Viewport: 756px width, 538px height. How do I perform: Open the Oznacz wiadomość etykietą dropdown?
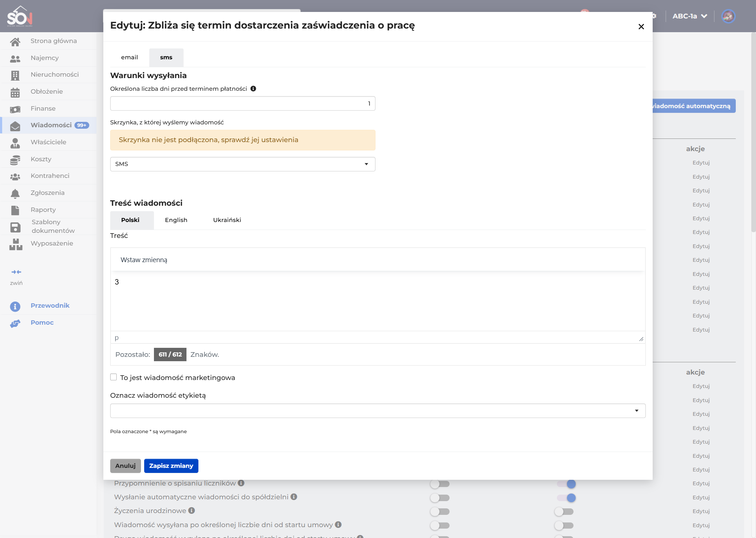coord(378,411)
